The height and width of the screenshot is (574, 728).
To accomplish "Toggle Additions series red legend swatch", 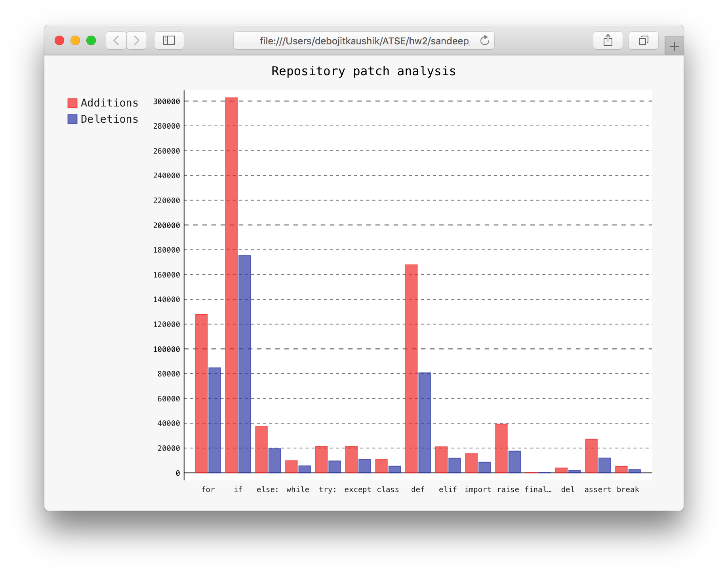I will tap(72, 103).
